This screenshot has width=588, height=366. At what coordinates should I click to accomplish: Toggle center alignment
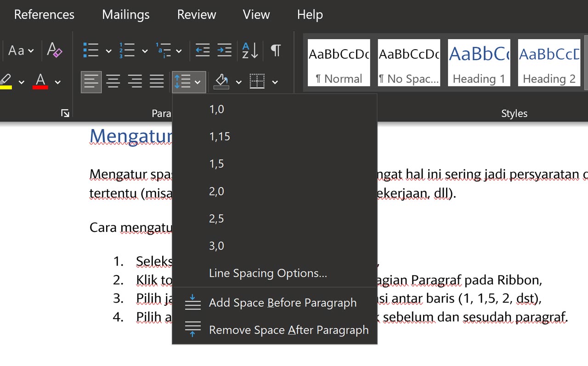click(113, 82)
